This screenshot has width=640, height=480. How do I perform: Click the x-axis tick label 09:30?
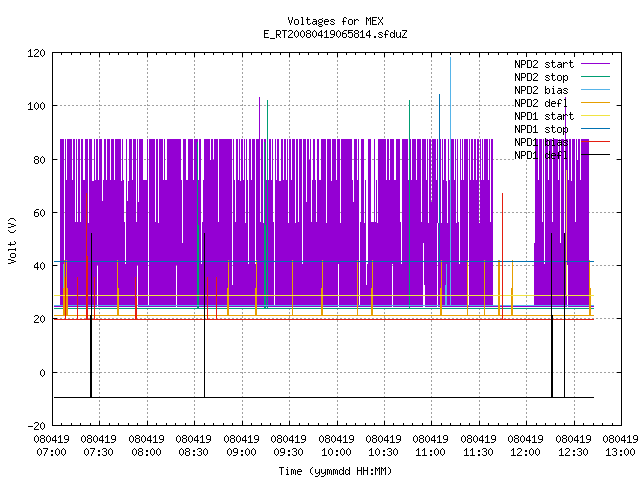click(289, 452)
